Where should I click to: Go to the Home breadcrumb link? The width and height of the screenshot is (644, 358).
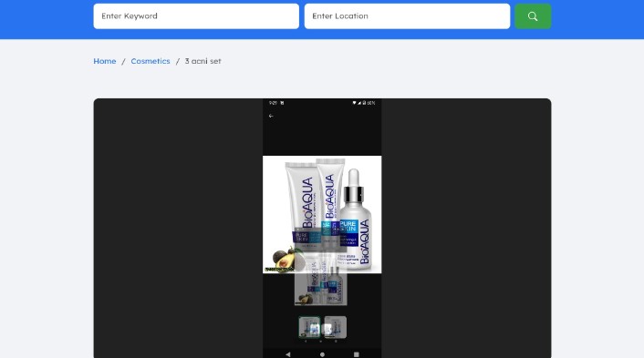click(x=105, y=61)
